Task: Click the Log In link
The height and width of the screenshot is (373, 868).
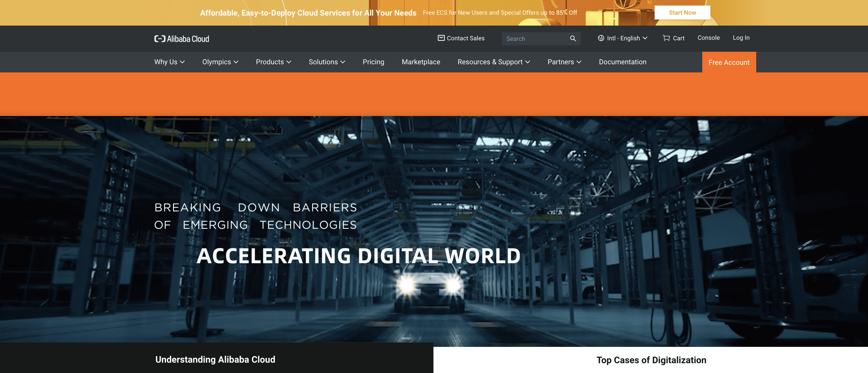Action: tap(741, 38)
